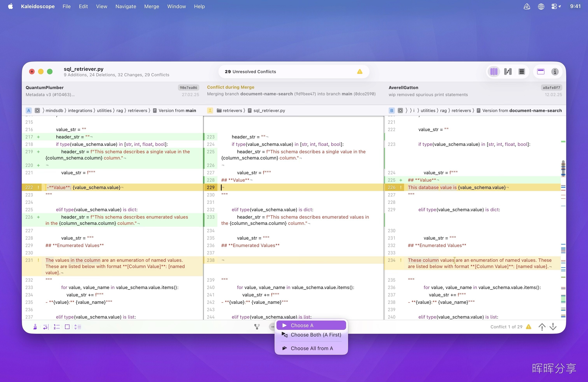The image size is (588, 382).
Task: Open the mindsdb breadcrumb folder
Action: pos(54,110)
